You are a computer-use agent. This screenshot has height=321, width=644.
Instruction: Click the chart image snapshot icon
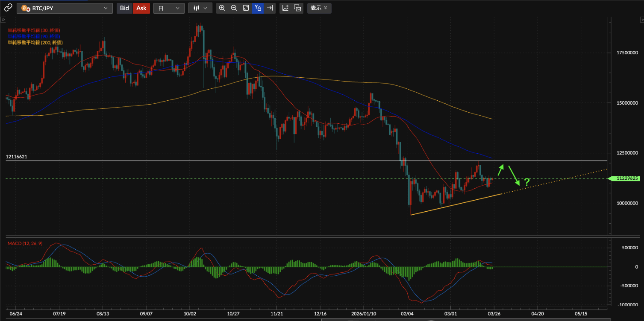click(298, 8)
